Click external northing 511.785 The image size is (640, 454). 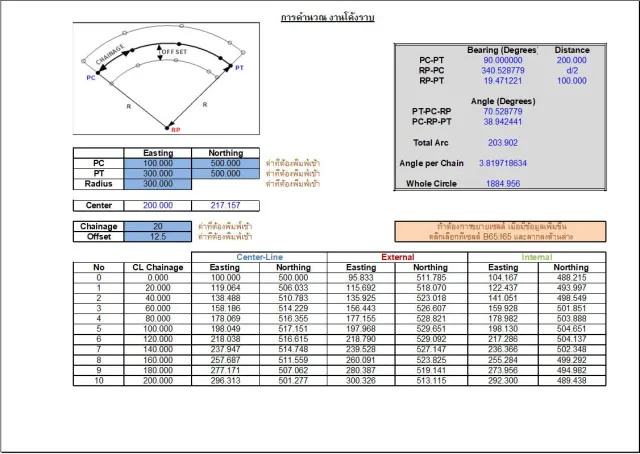coord(431,278)
